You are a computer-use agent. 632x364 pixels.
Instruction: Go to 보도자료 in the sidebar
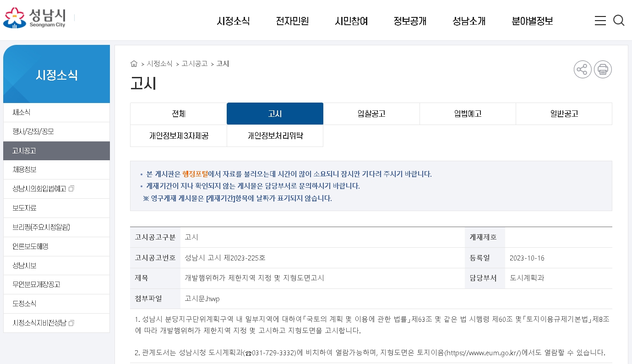24,208
